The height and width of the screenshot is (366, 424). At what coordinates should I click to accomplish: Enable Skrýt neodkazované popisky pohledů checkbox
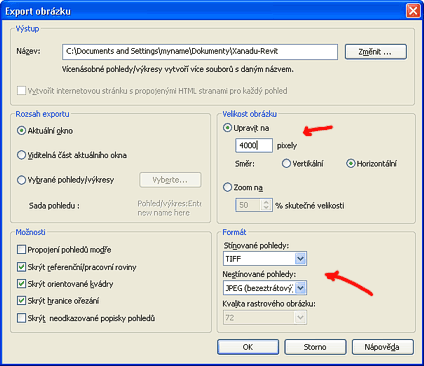(x=21, y=318)
